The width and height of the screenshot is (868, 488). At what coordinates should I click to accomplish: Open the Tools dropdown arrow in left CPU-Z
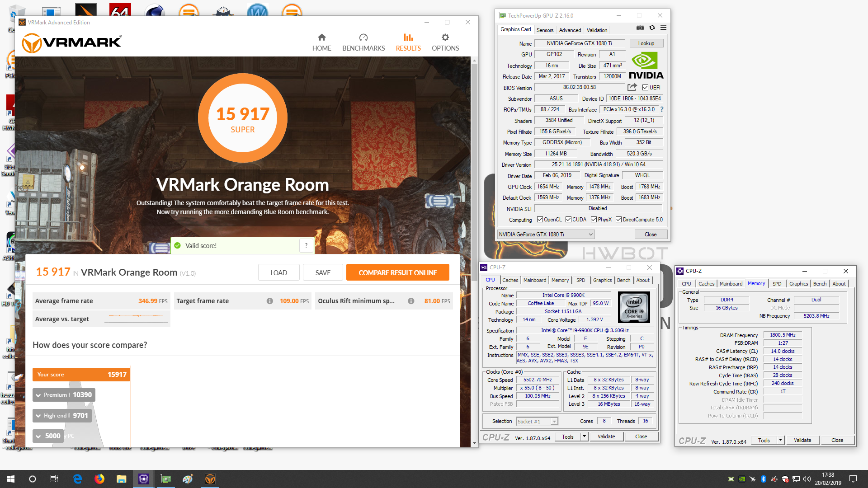click(x=584, y=436)
